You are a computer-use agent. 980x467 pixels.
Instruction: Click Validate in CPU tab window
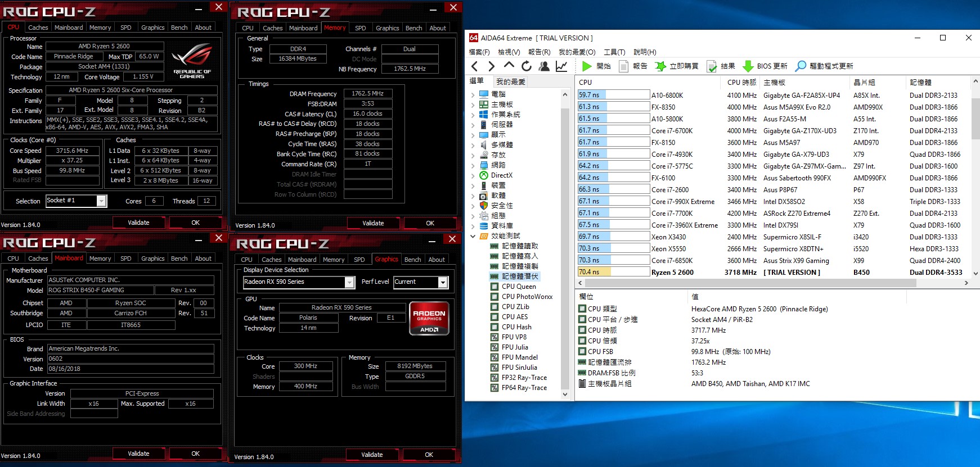pyautogui.click(x=138, y=223)
